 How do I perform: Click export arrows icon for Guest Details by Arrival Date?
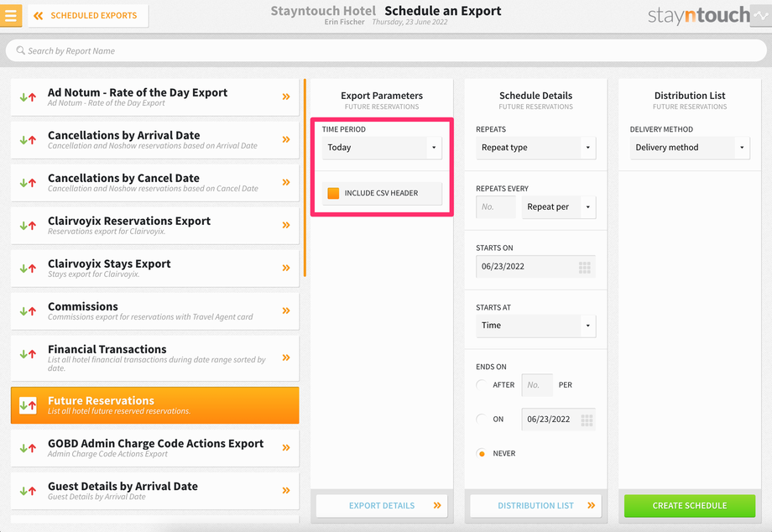click(28, 491)
